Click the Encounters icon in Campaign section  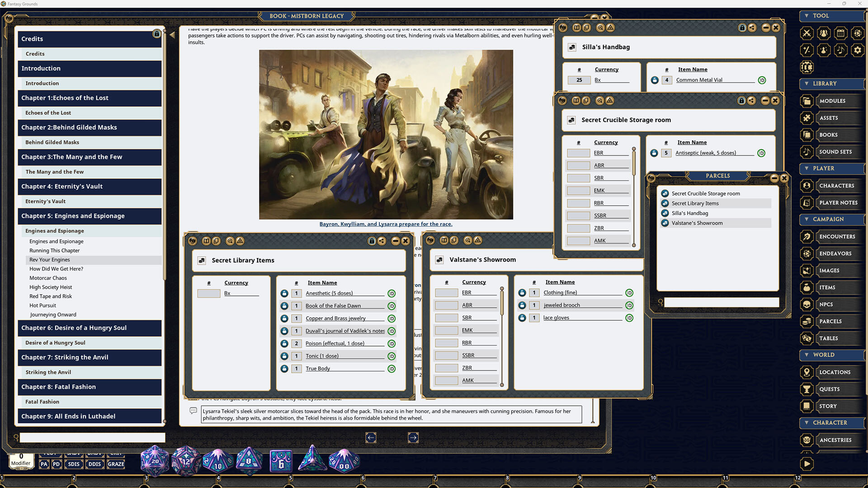pyautogui.click(x=807, y=236)
